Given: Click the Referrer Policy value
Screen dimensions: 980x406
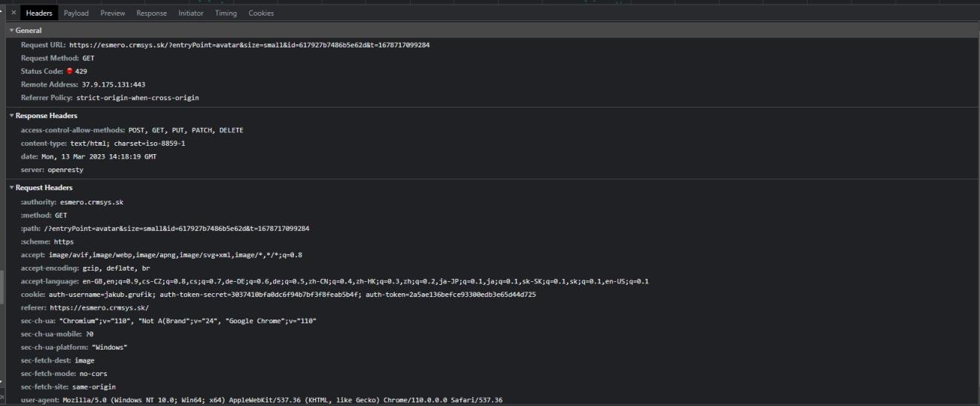Looking at the screenshot, I should point(138,98).
